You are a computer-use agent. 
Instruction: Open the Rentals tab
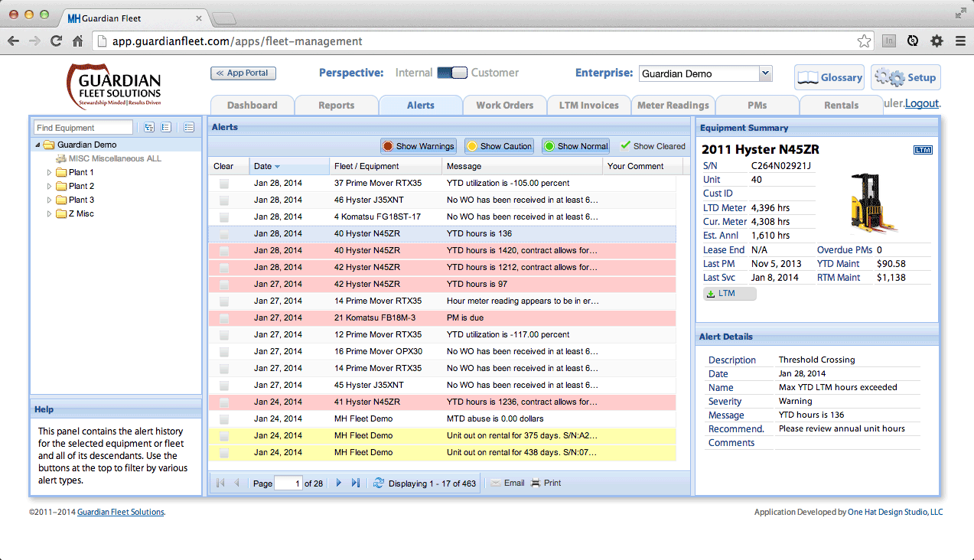pyautogui.click(x=842, y=105)
